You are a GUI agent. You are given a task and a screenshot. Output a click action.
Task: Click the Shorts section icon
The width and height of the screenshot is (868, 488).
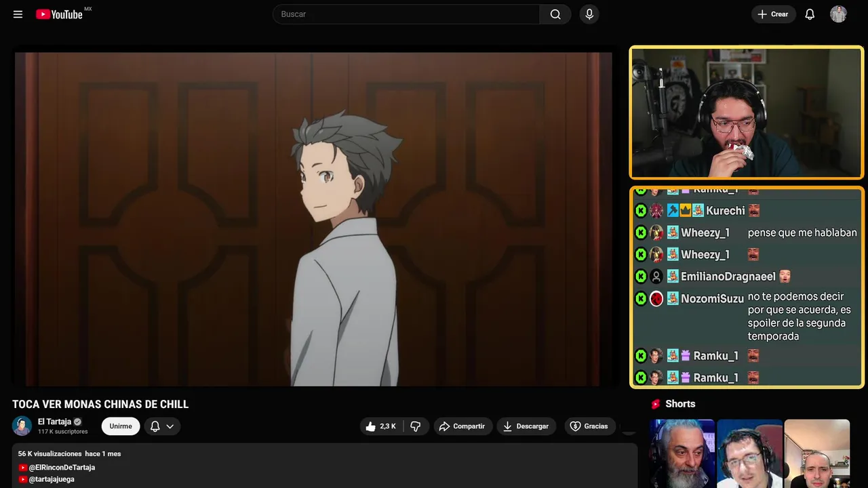coord(656,404)
